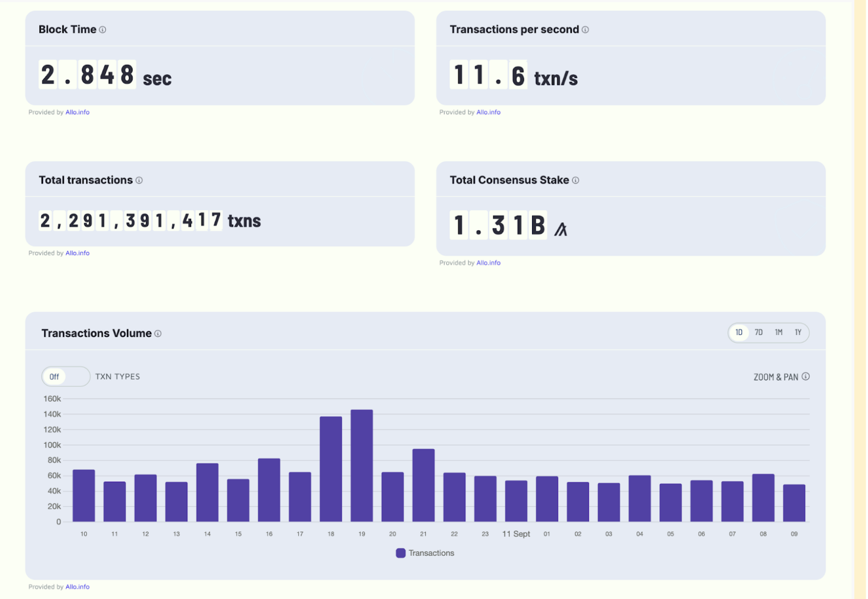
Task: Click the Zoom & Pan info icon
Action: point(807,377)
